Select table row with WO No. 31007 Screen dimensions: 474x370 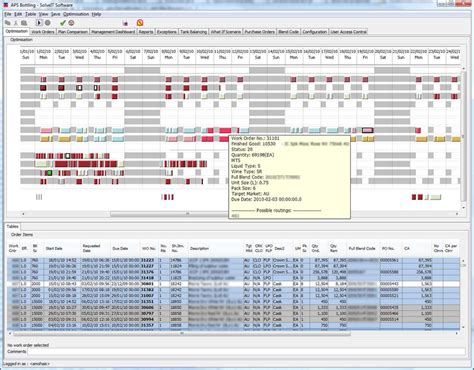[x=233, y=296]
